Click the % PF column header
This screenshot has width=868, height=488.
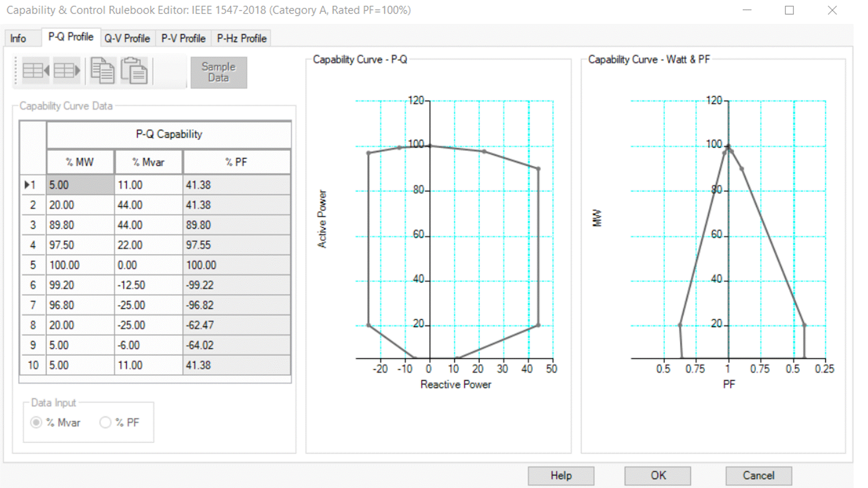pos(236,162)
